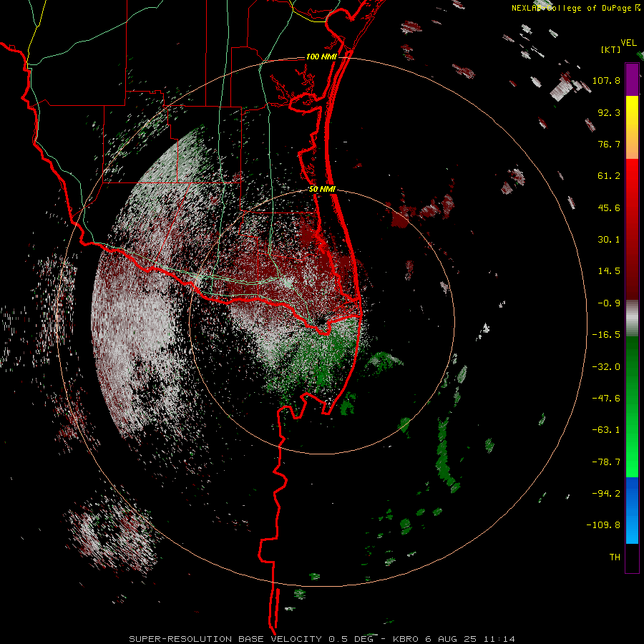This screenshot has height=644, width=644.
Task: Click the -78.7 legend value
Action: tap(606, 462)
